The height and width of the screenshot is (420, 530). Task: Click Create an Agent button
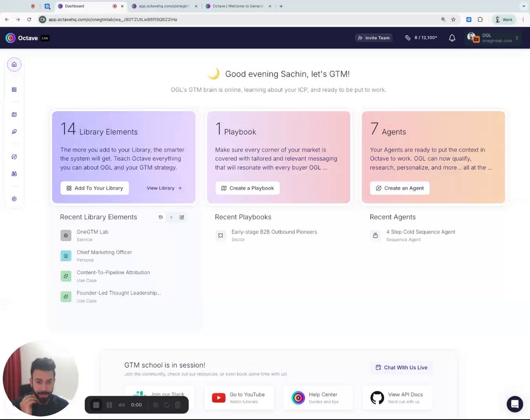click(400, 188)
